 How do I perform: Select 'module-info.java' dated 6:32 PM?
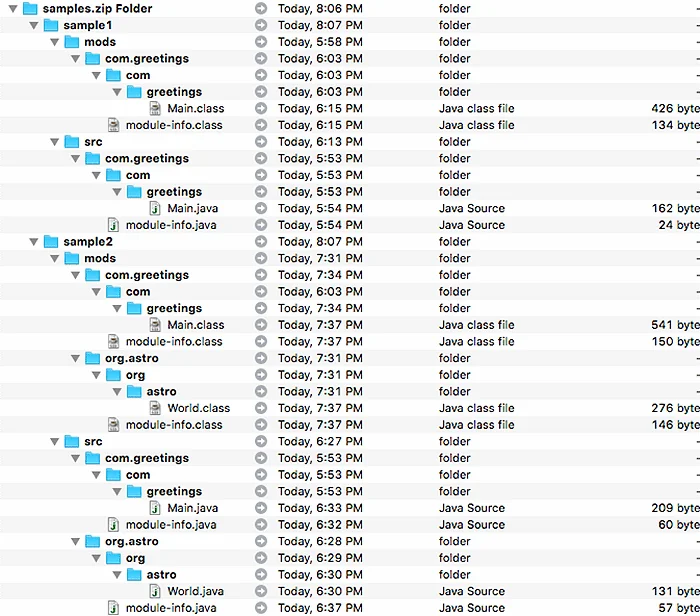(171, 524)
